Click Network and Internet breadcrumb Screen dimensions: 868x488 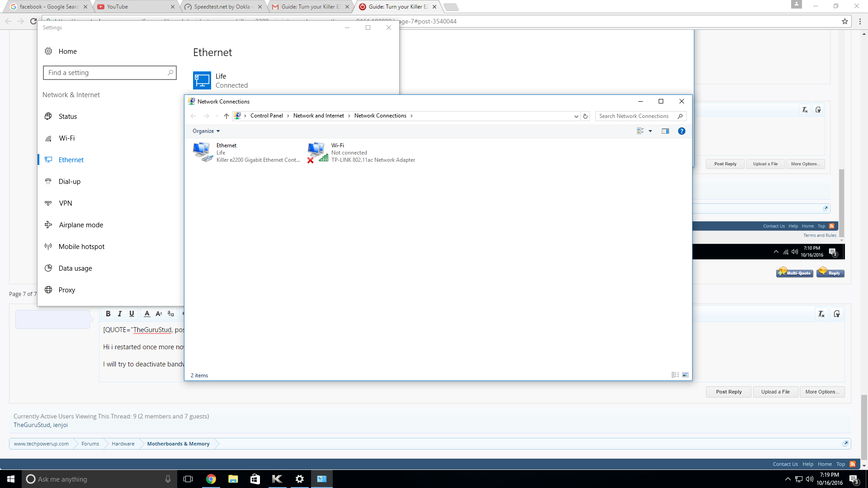(319, 116)
